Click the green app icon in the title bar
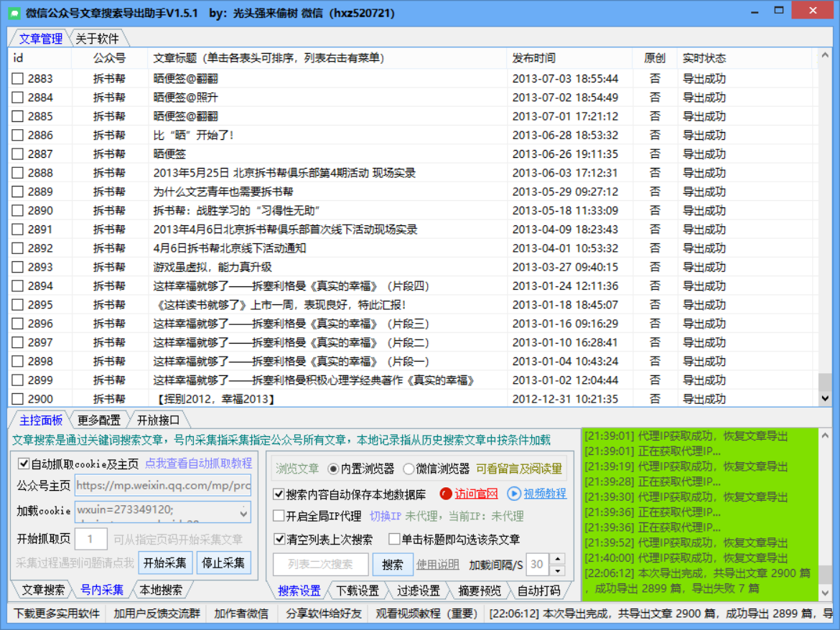Screen dimensions: 840x630 [14, 13]
